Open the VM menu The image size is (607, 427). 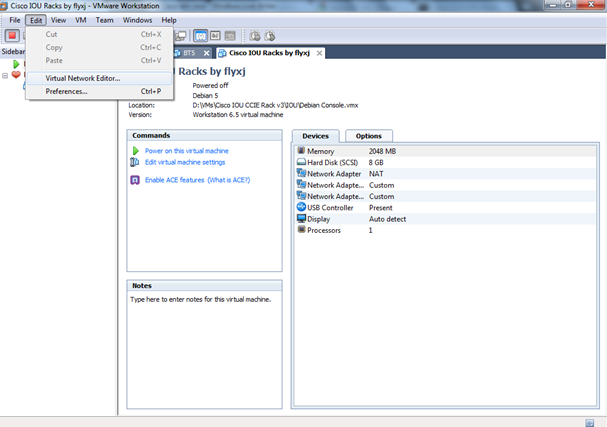[81, 20]
